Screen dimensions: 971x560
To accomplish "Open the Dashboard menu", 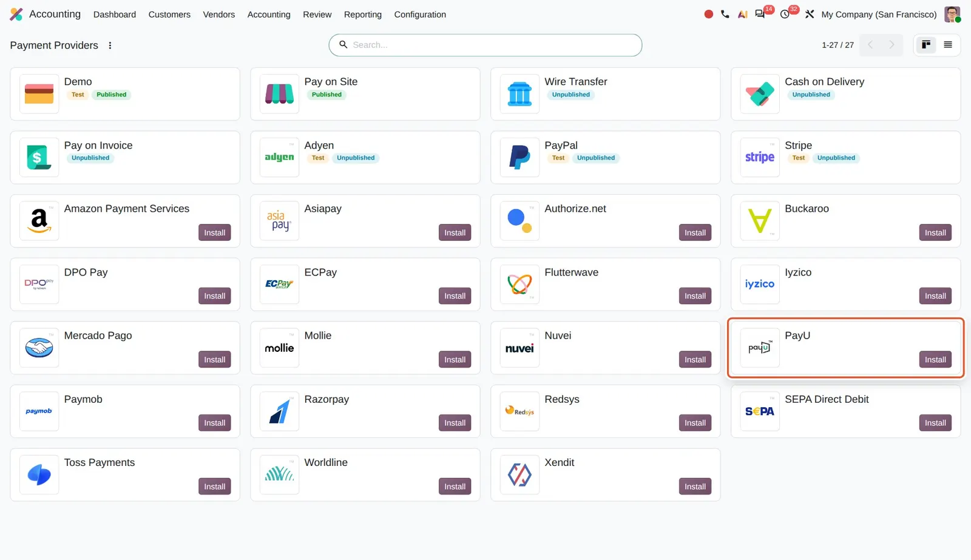I will point(115,15).
